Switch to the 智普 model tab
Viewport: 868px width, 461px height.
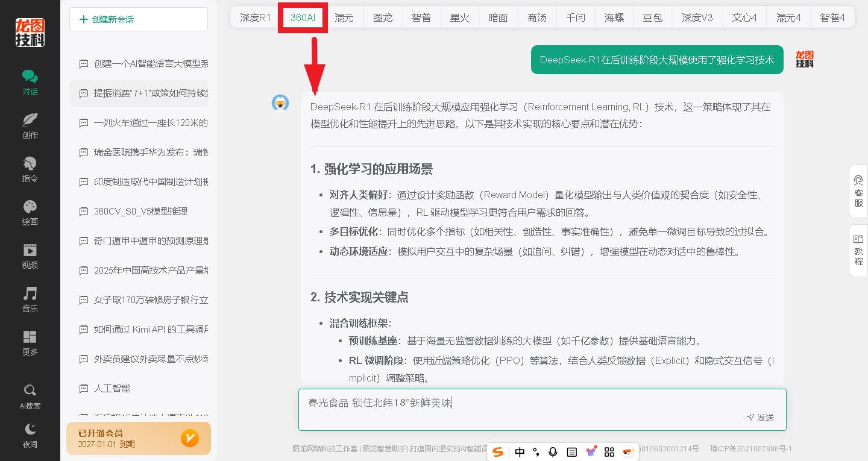point(421,17)
